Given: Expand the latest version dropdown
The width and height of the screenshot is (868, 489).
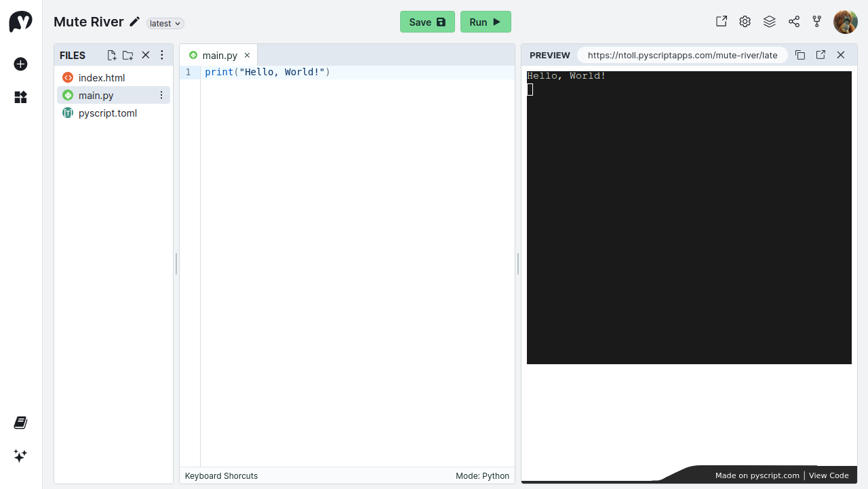Looking at the screenshot, I should 165,23.
